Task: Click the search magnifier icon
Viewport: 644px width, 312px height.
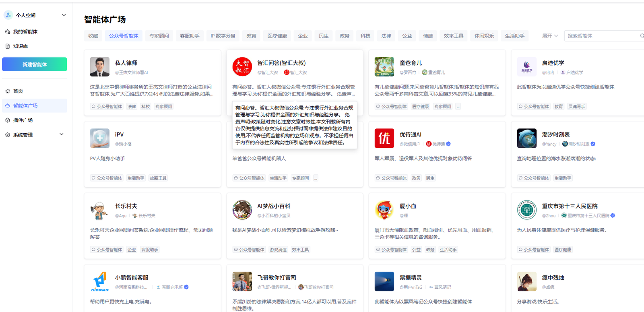Action: coord(642,36)
